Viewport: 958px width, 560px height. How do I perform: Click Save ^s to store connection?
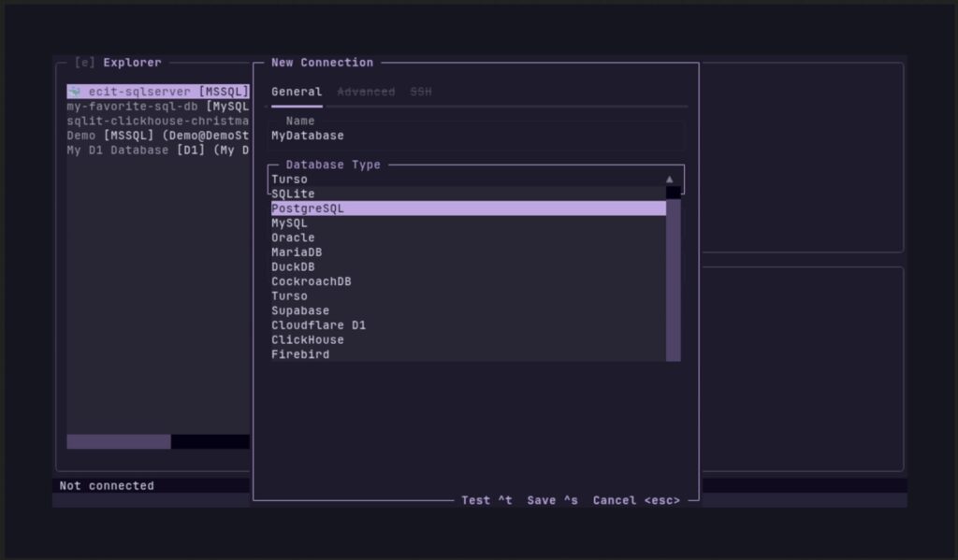click(x=552, y=500)
